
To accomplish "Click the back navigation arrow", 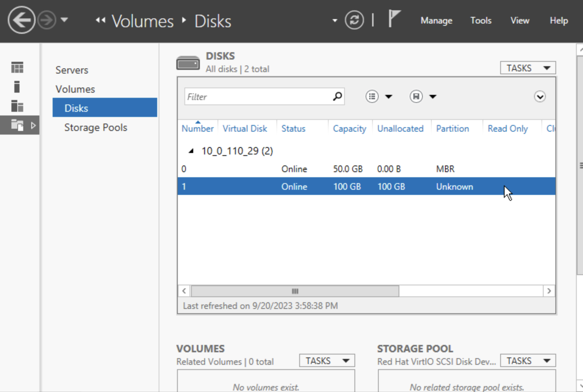I will [21, 20].
